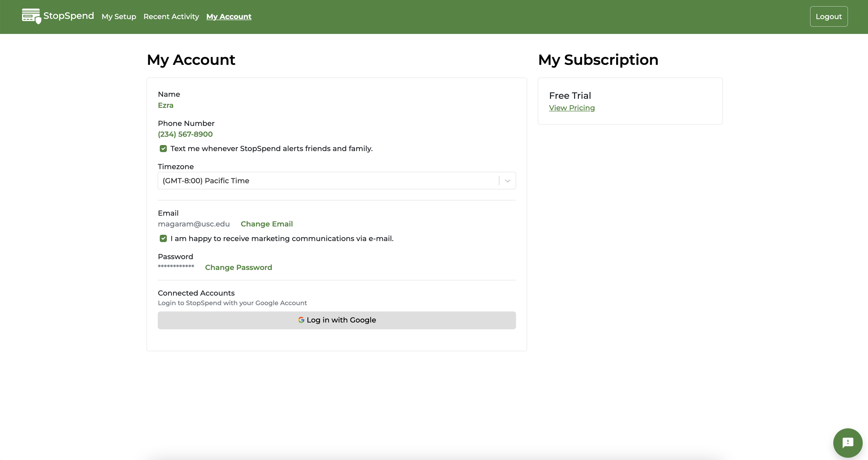This screenshot has width=868, height=460.
Task: Edit phone number (234) 567-8900
Action: click(185, 134)
